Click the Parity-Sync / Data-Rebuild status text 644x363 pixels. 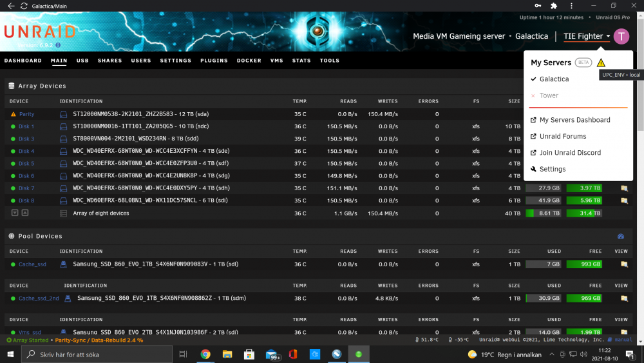tap(99, 340)
